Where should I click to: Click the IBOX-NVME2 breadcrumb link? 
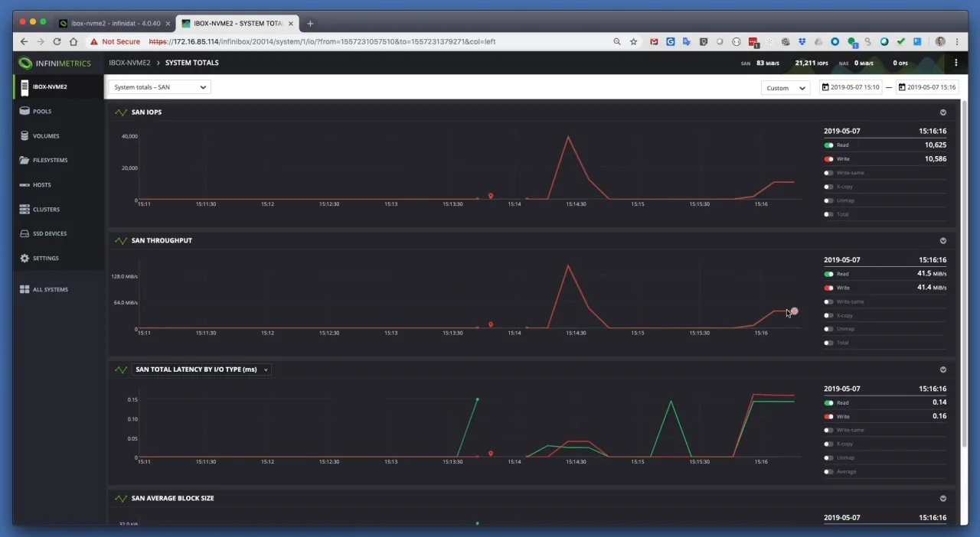tap(129, 63)
